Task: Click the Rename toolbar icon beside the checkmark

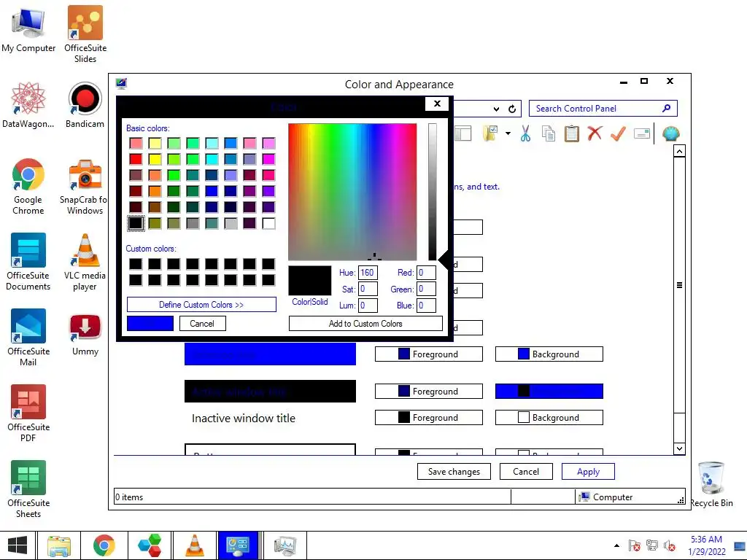Action: (x=642, y=134)
